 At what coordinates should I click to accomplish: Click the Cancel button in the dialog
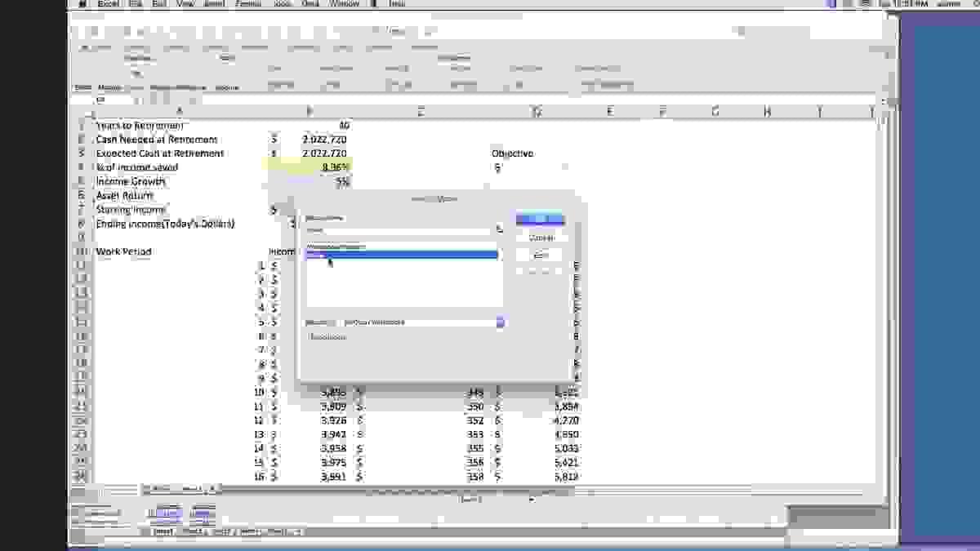click(541, 238)
